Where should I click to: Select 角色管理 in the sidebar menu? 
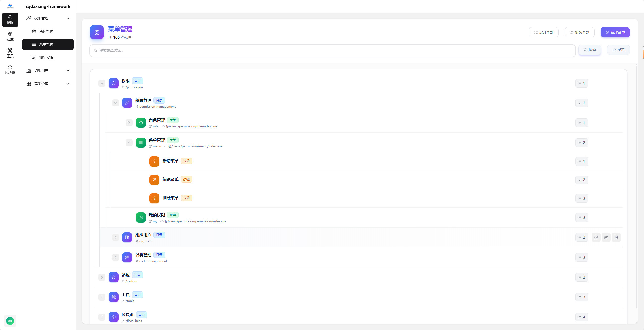46,31
